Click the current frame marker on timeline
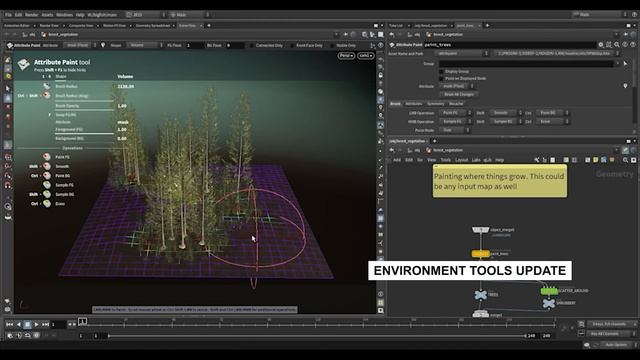640x360 pixels. click(x=82, y=322)
